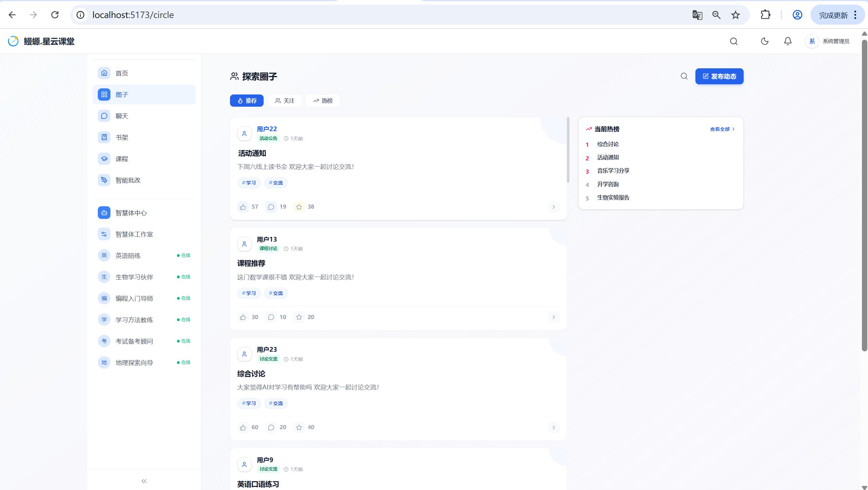Open the browser extensions puzzle icon
The height and width of the screenshot is (490, 868).
pyautogui.click(x=765, y=15)
